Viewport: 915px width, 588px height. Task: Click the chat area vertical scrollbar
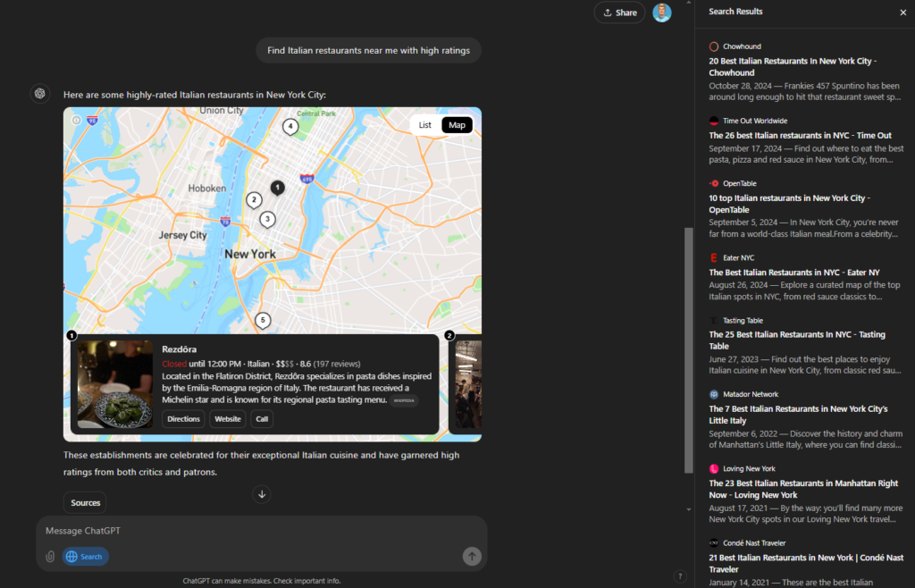pyautogui.click(x=689, y=350)
